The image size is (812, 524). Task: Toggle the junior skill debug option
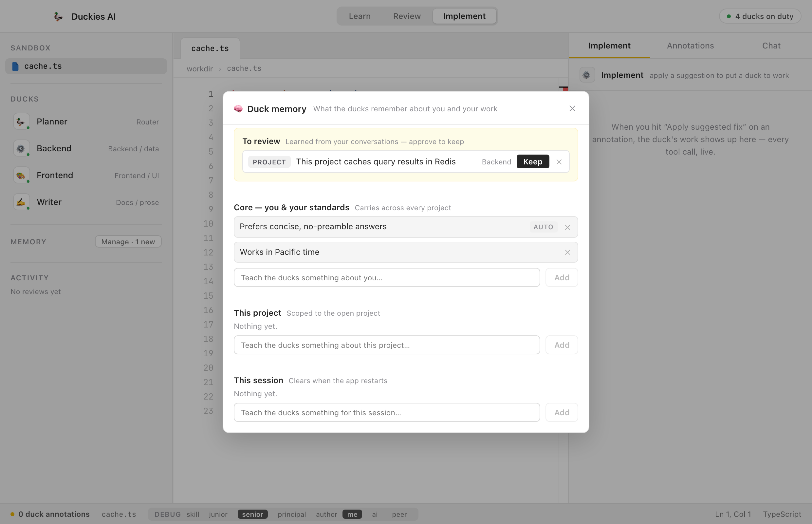(218, 514)
